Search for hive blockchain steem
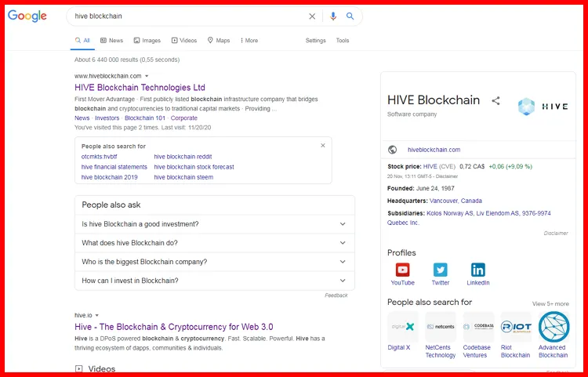 click(x=183, y=177)
